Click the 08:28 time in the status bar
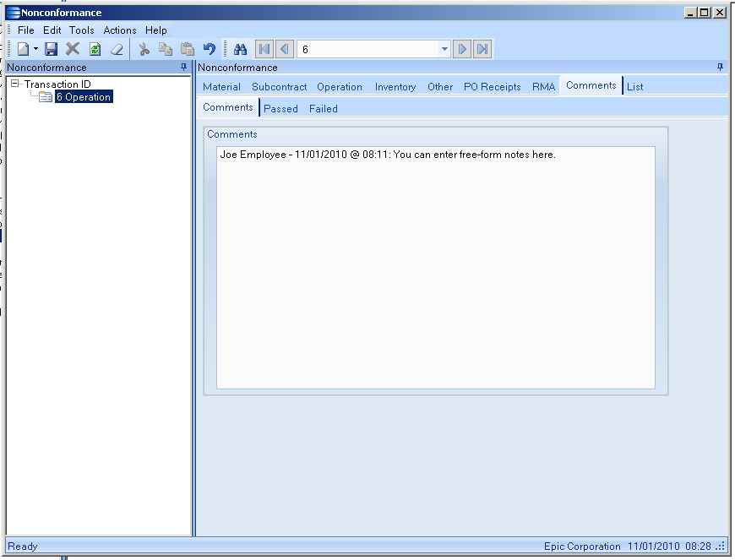735x560 pixels. click(x=698, y=546)
